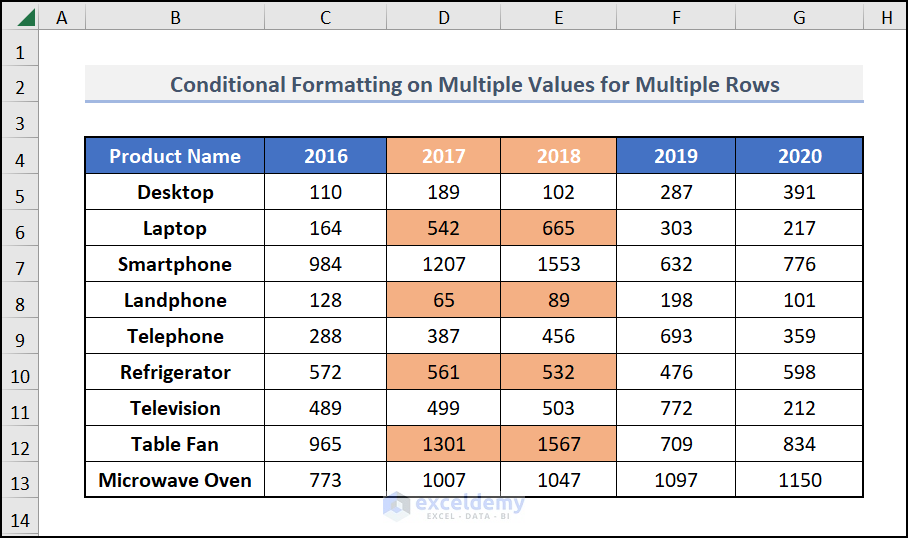Click the Microwave Oven cell

175,480
